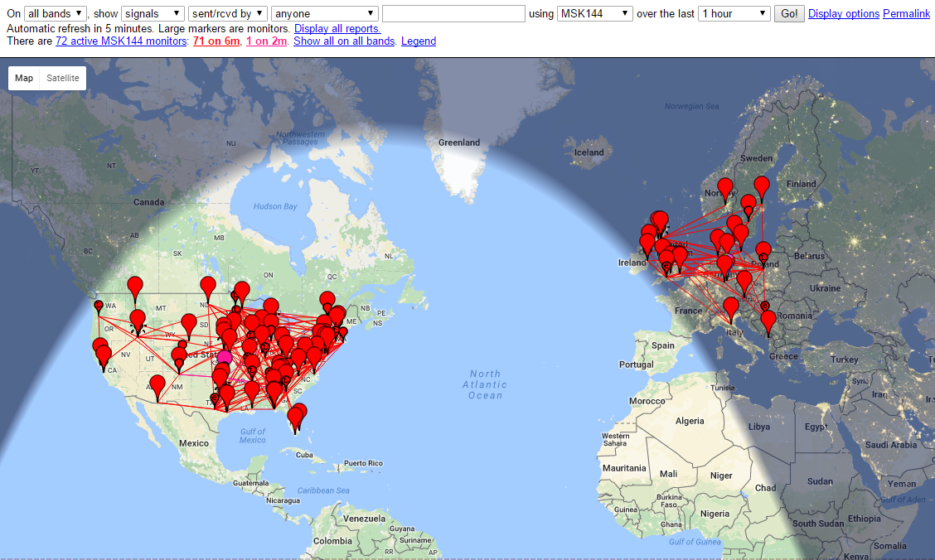The height and width of the screenshot is (560, 935).
Task: Switch to the Satellite map view
Action: pyautogui.click(x=63, y=78)
